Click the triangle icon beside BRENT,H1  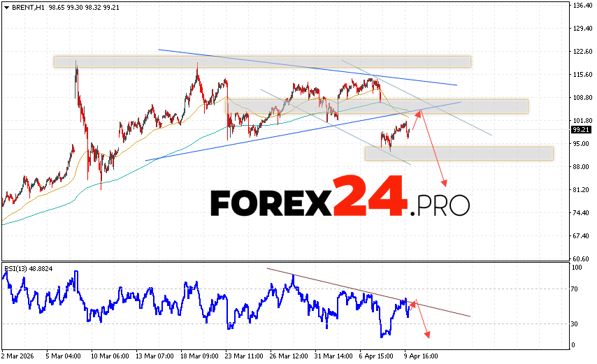pos(6,6)
